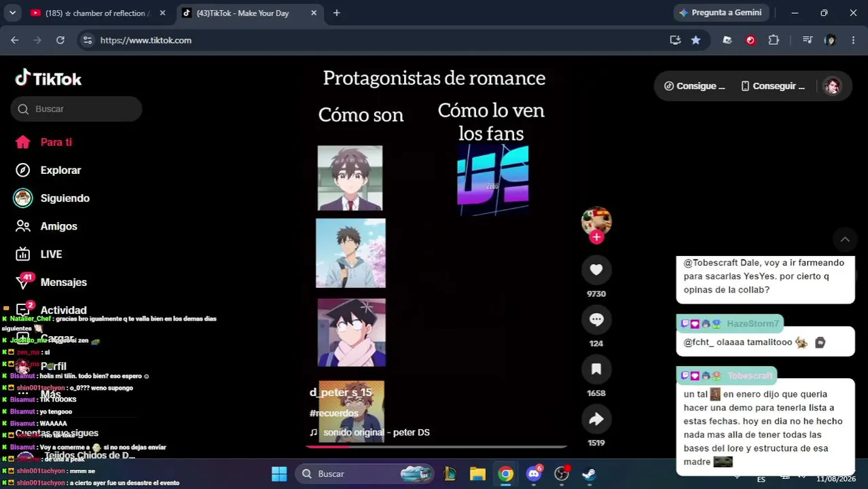868x489 pixels.
Task: Open the Explorar section
Action: tap(48, 170)
